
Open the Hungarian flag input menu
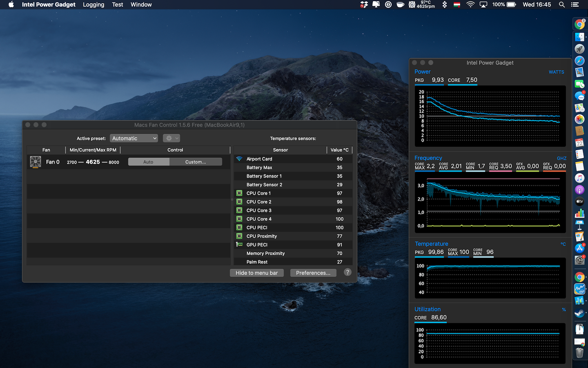[457, 4]
